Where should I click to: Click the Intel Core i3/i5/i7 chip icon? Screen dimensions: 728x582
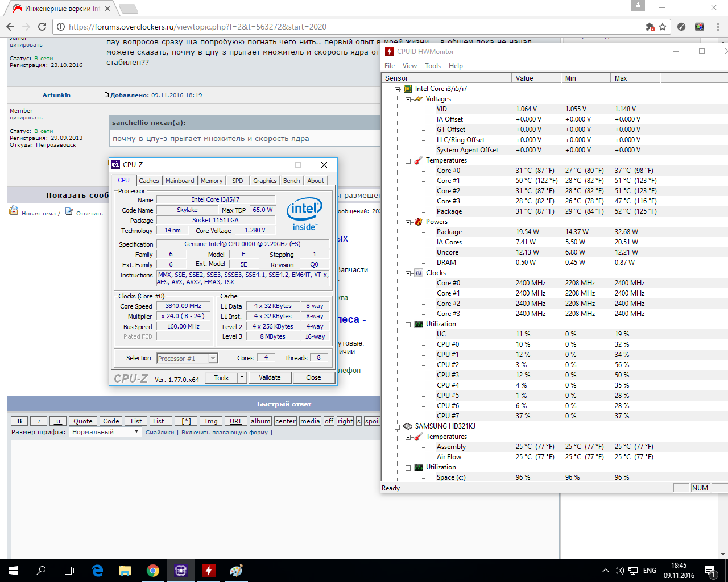pyautogui.click(x=408, y=89)
